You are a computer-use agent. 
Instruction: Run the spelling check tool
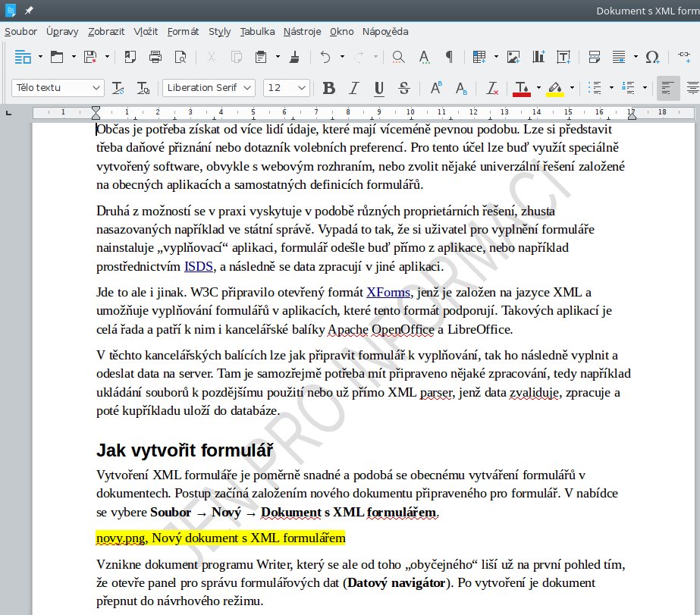click(x=424, y=57)
